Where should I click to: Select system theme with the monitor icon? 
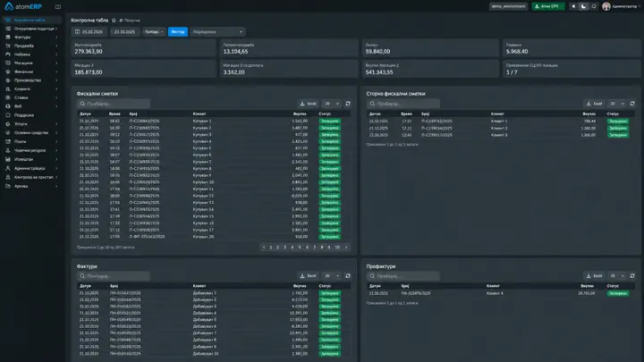pos(594,6)
